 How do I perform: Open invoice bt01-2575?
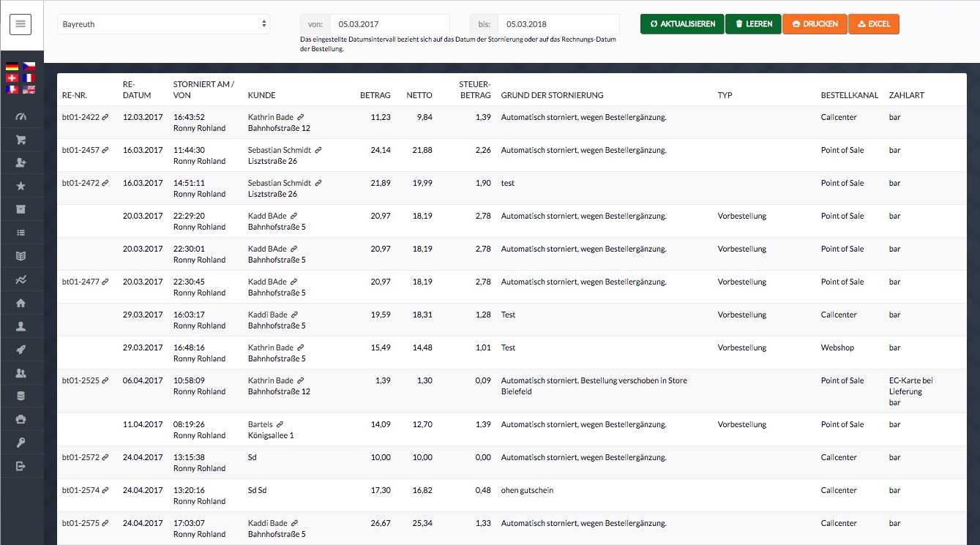pyautogui.click(x=81, y=523)
